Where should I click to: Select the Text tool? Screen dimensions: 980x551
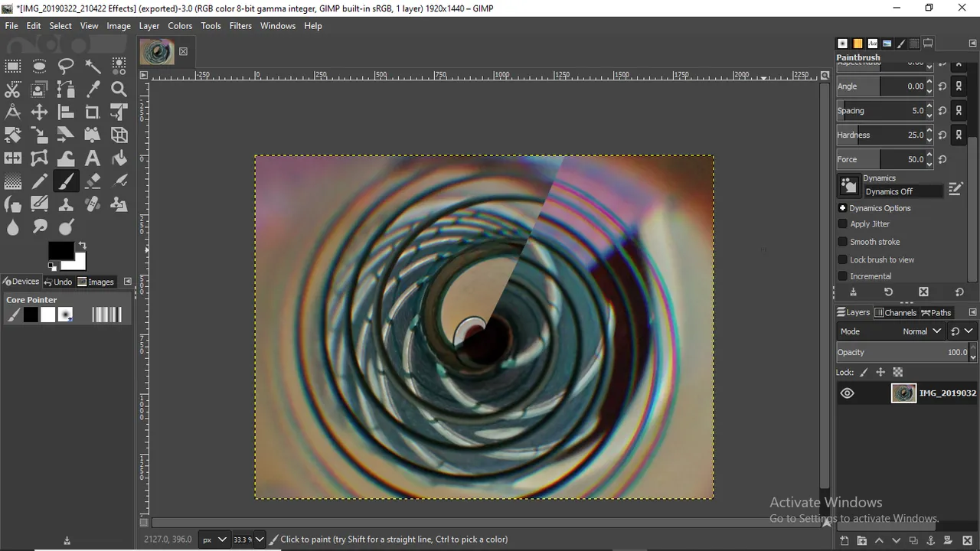coord(93,158)
